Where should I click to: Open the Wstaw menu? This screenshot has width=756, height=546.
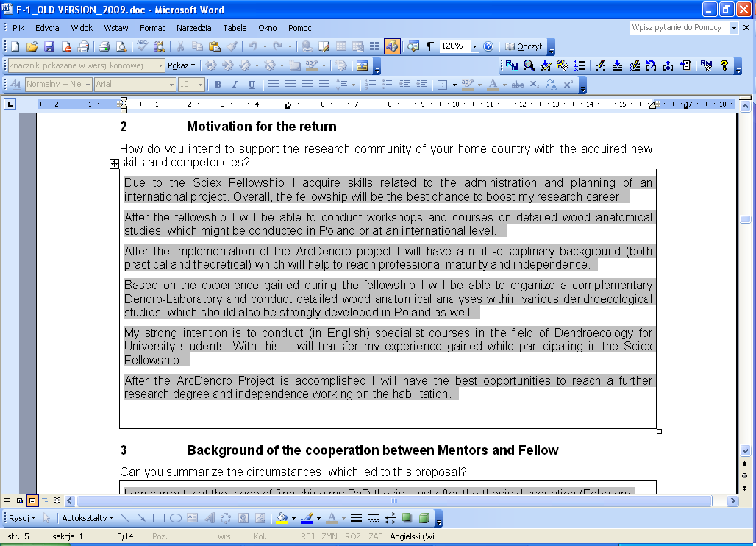coord(116,28)
